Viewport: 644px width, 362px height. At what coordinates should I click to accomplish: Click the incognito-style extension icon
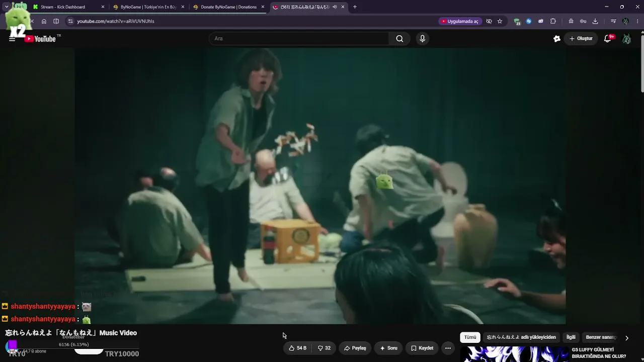571,21
